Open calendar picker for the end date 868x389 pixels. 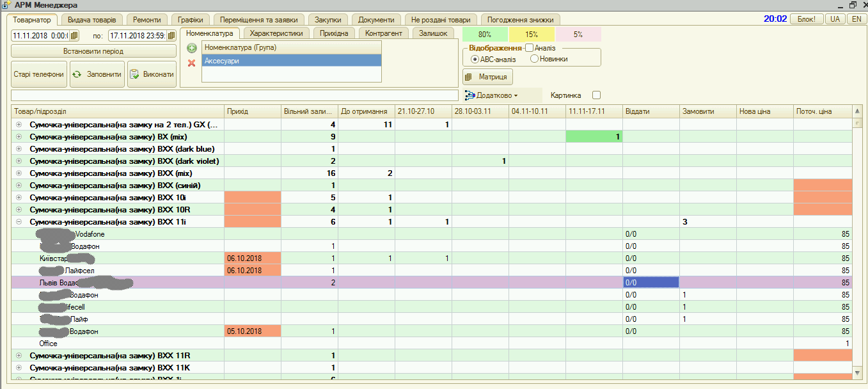pos(171,35)
